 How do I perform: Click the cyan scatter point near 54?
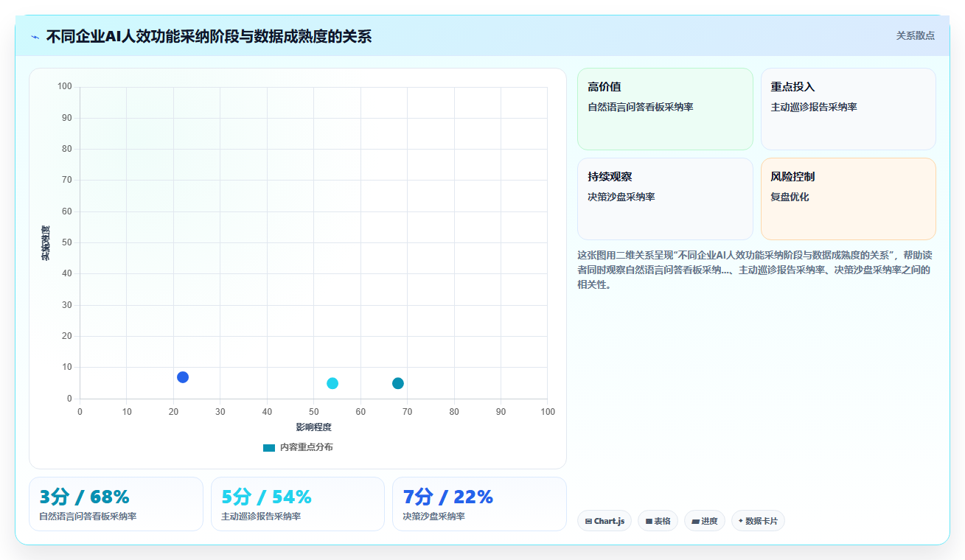point(332,383)
